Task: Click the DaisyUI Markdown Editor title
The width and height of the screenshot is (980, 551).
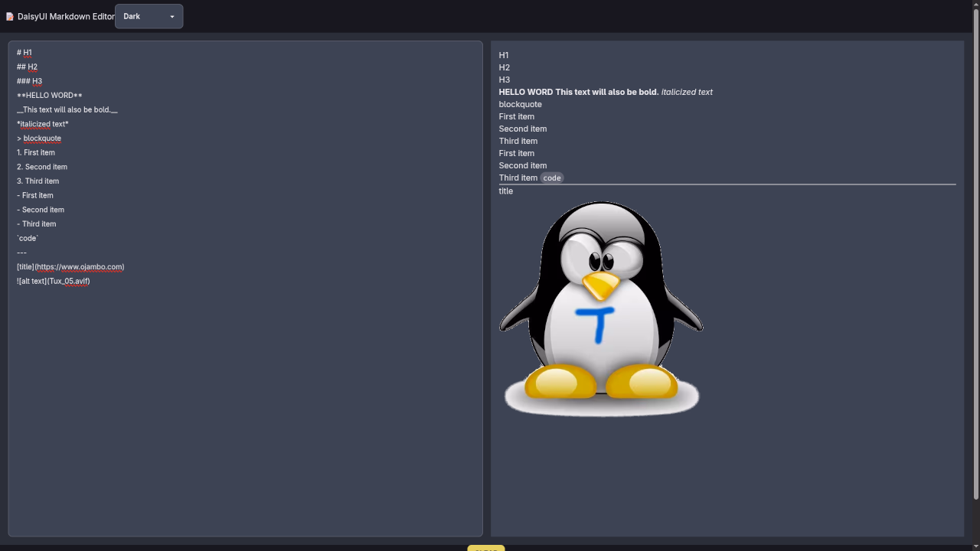Action: (x=66, y=17)
